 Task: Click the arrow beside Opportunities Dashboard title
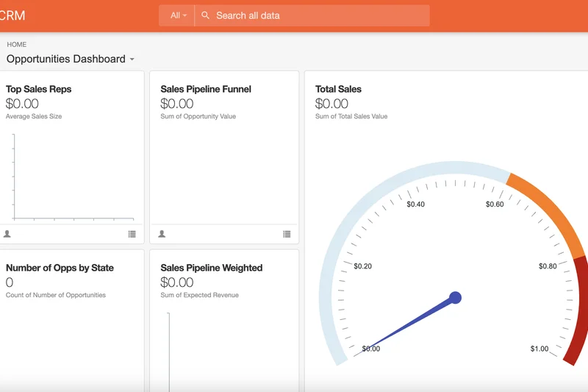click(x=132, y=60)
